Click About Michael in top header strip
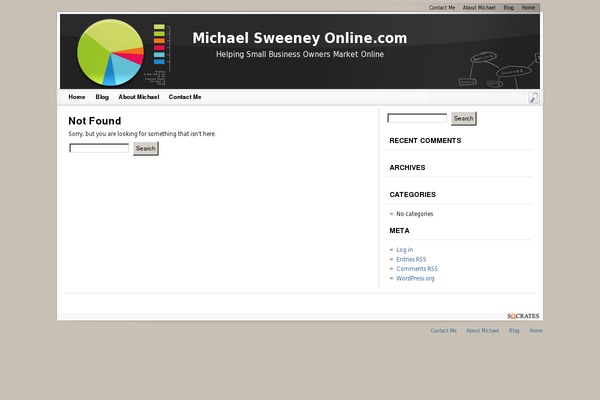The image size is (600, 400). pos(479,8)
